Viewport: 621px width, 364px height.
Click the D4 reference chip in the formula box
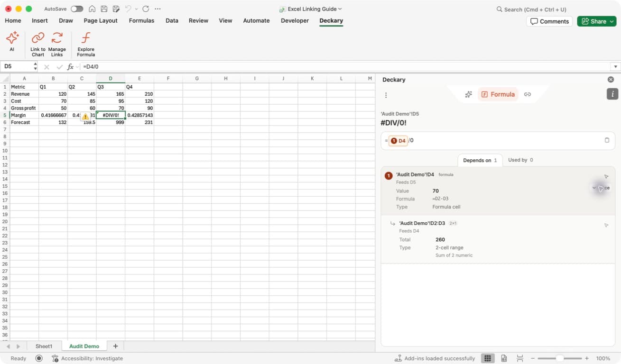pyautogui.click(x=398, y=141)
